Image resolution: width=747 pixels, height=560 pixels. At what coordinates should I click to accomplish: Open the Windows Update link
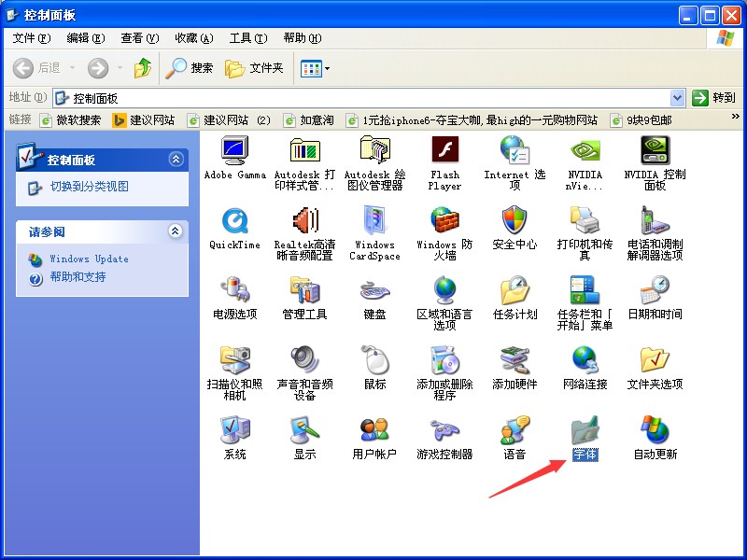(89, 259)
